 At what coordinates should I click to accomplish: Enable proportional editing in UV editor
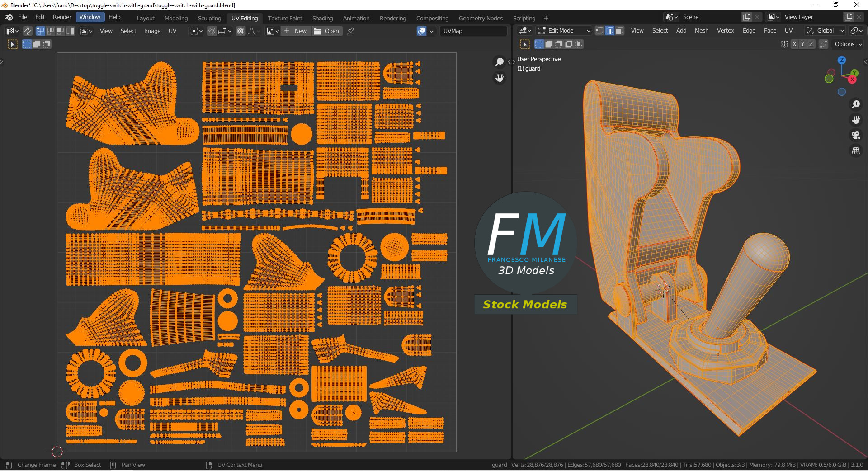[241, 31]
